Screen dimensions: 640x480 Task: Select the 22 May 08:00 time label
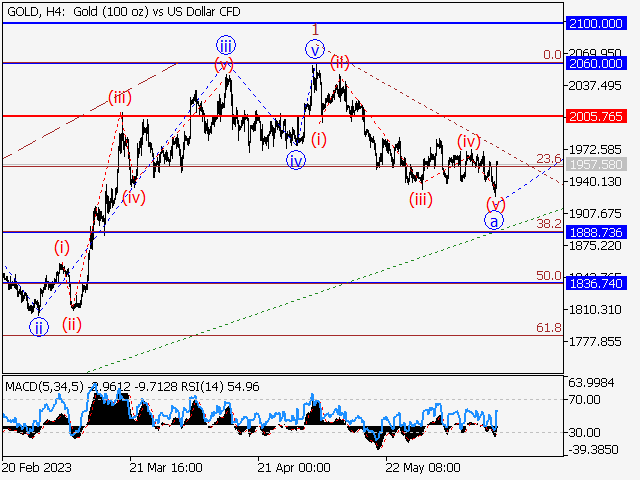[423, 467]
